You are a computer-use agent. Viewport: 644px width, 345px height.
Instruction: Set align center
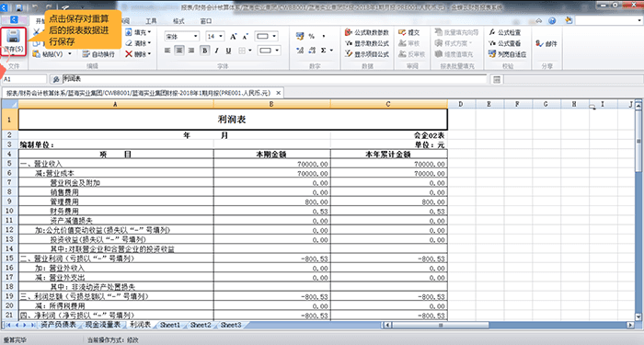[x=179, y=51]
